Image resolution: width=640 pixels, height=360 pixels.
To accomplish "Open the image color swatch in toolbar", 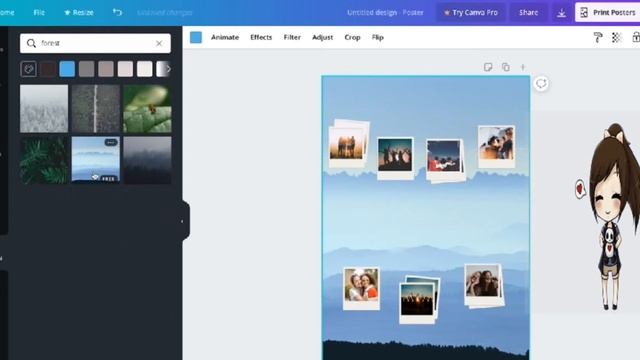I will point(196,38).
